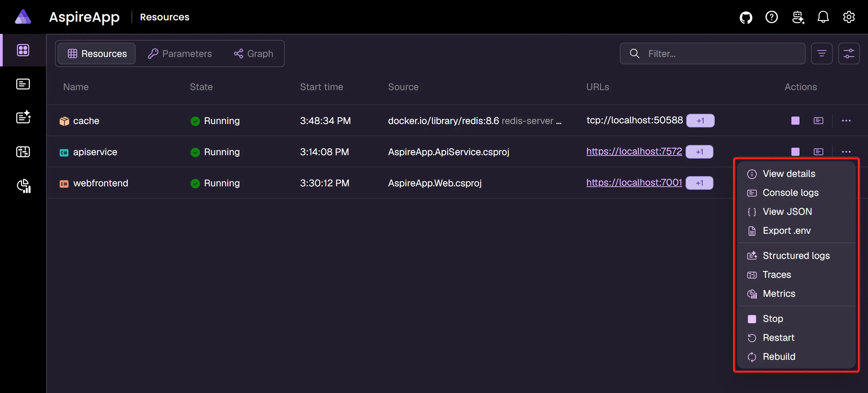Open the GitHub repository icon

(x=746, y=17)
